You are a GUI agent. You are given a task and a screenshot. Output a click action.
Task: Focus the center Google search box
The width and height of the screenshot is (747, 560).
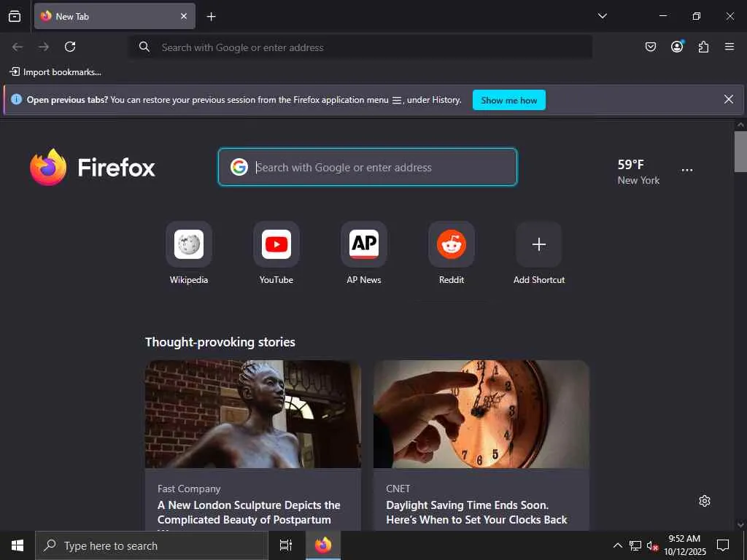coord(368,167)
